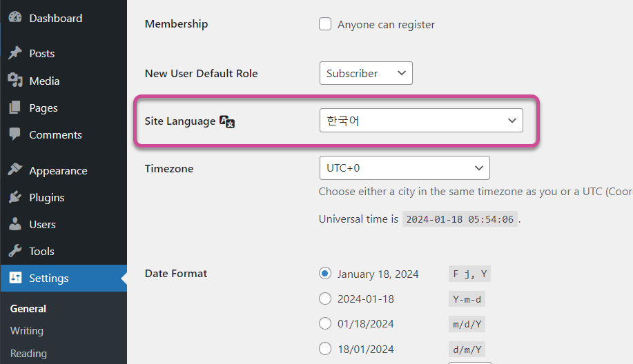Image resolution: width=633 pixels, height=364 pixels.
Task: Click the Plugins plug icon
Action: pyautogui.click(x=15, y=197)
